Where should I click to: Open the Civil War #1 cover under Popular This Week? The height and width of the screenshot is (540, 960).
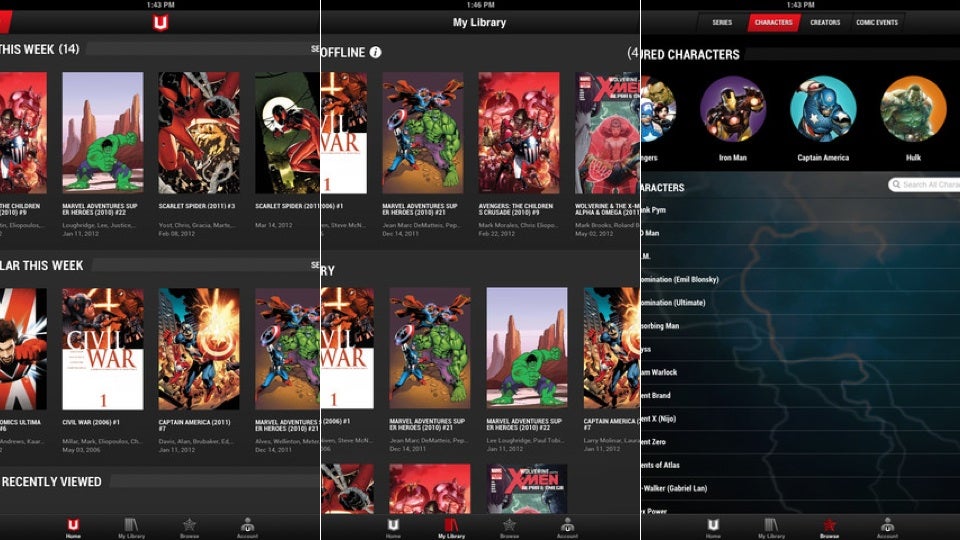point(103,349)
